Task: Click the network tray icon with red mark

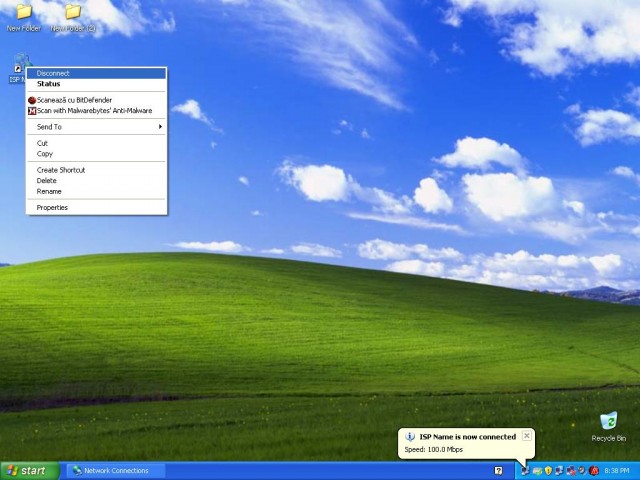Action: (571, 471)
